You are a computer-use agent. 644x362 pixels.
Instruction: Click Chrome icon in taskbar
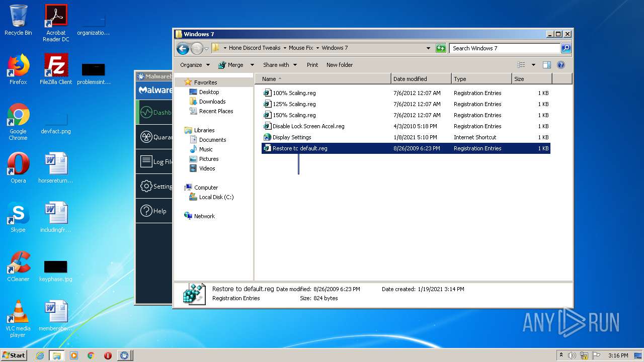point(91,355)
